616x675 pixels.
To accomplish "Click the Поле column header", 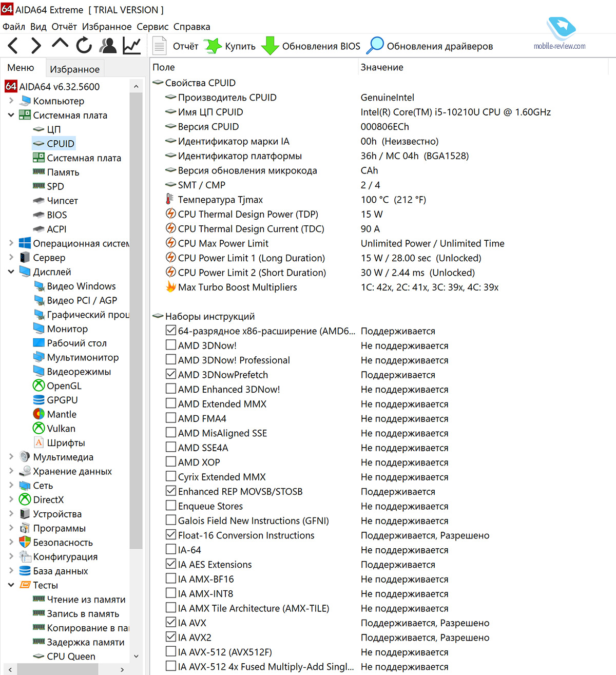I will pyautogui.click(x=254, y=67).
